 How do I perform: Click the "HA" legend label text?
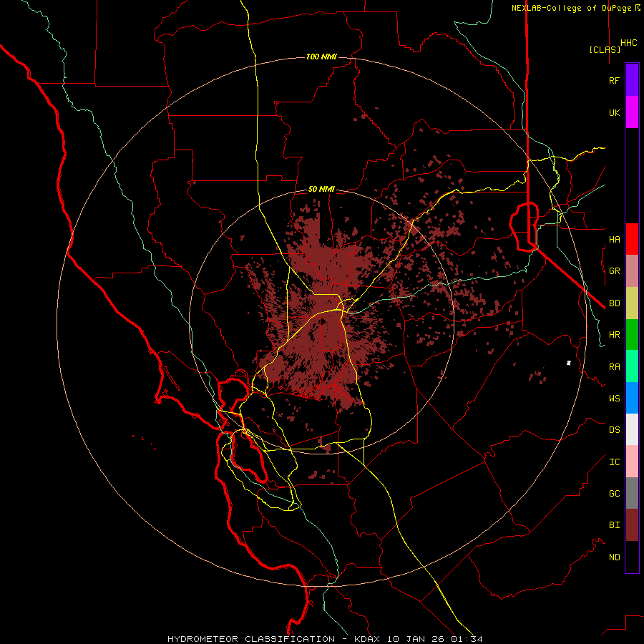click(x=614, y=239)
